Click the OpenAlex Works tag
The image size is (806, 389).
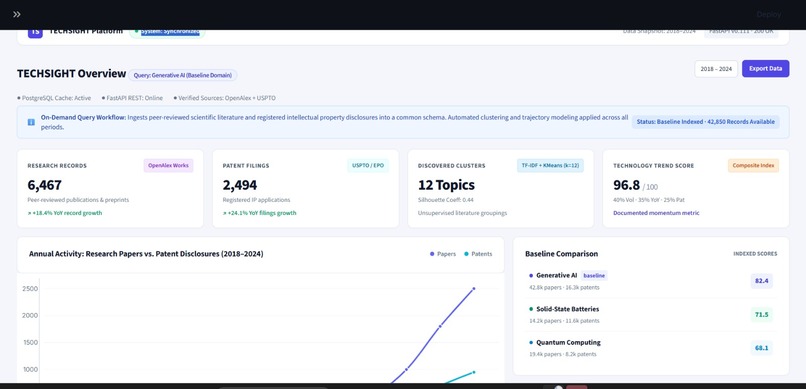(168, 165)
